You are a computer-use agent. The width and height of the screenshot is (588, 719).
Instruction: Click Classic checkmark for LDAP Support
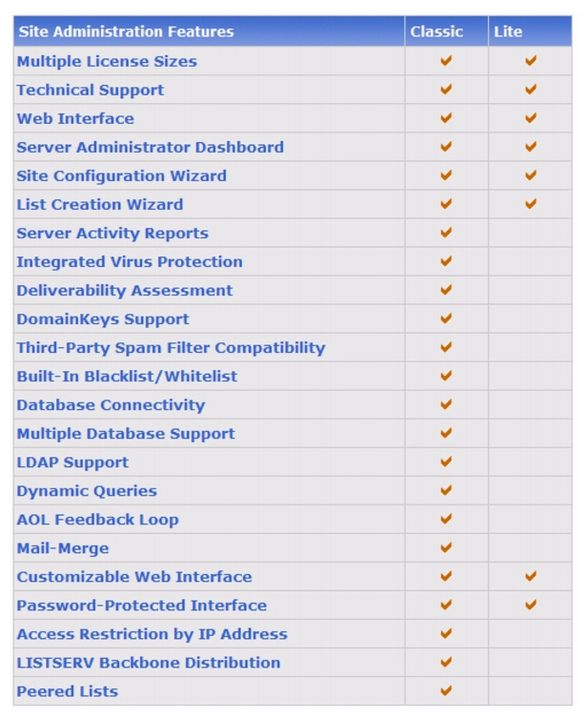click(x=446, y=462)
